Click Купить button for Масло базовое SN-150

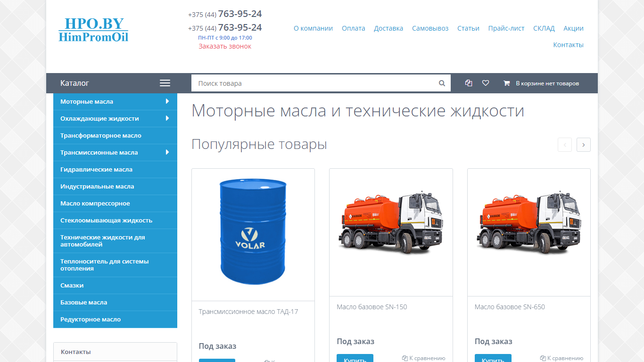355,359
